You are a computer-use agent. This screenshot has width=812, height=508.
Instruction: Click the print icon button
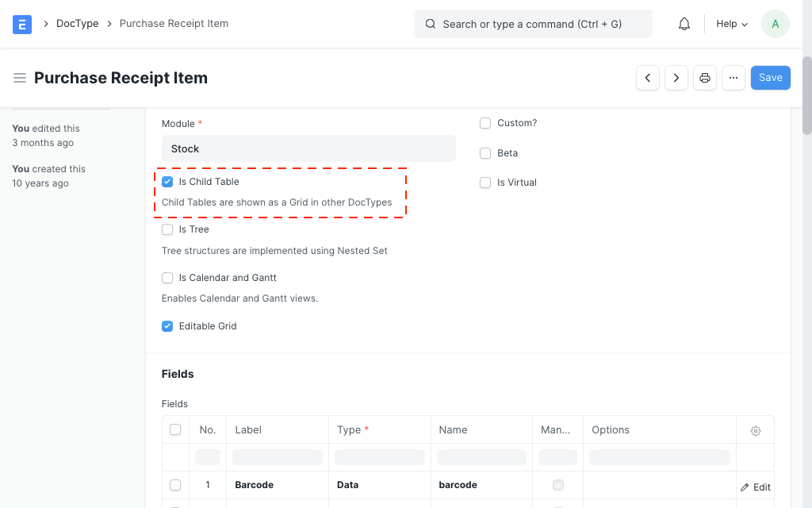[x=705, y=78]
